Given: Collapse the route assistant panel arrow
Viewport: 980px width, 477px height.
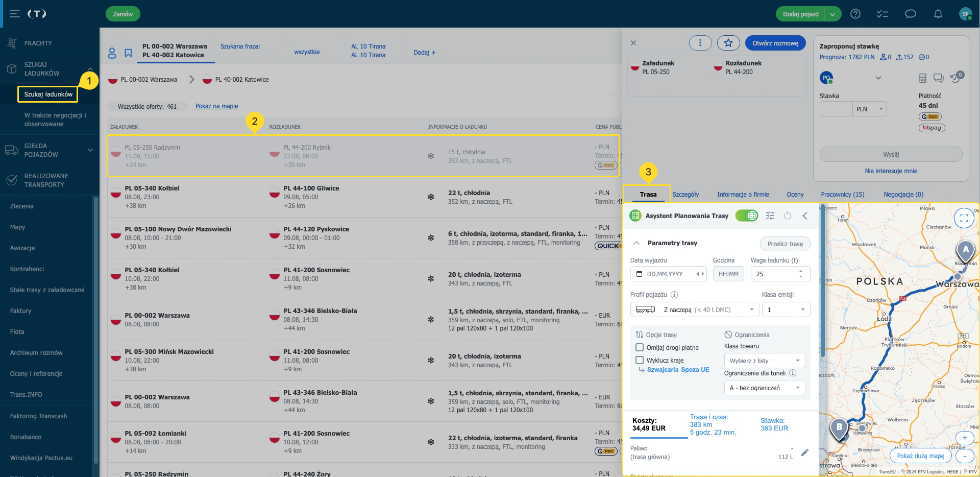Looking at the screenshot, I should coord(805,216).
